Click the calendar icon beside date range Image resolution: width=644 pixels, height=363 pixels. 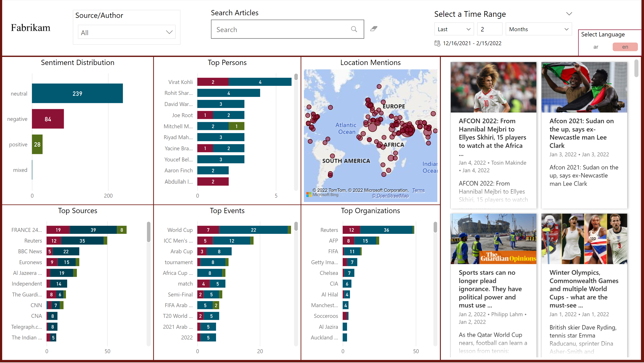[437, 43]
